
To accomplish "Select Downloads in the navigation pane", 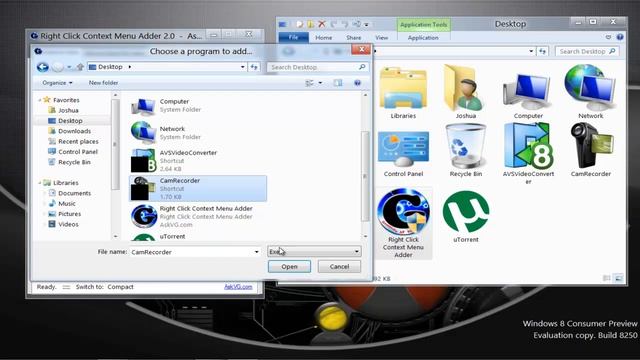I will point(74,131).
